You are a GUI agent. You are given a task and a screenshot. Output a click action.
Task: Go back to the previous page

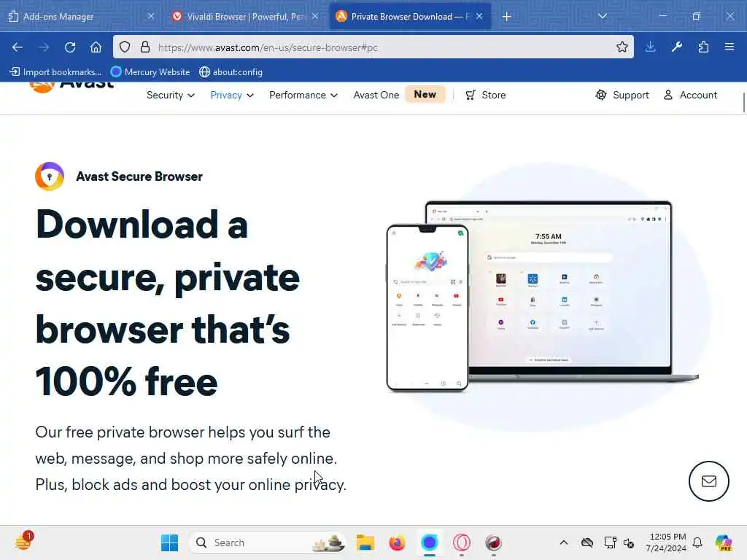pos(18,47)
